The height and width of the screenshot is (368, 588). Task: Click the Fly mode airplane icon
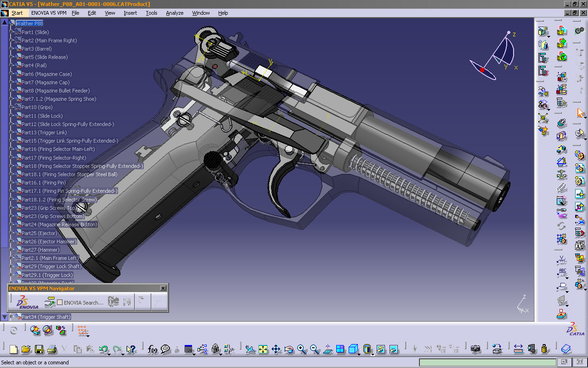coord(250,350)
